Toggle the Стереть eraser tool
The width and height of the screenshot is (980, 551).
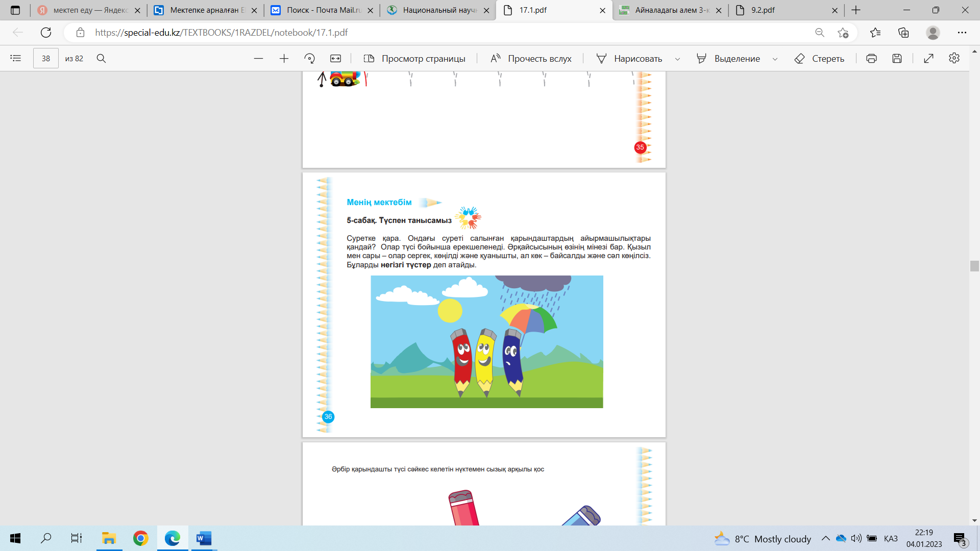pos(819,58)
